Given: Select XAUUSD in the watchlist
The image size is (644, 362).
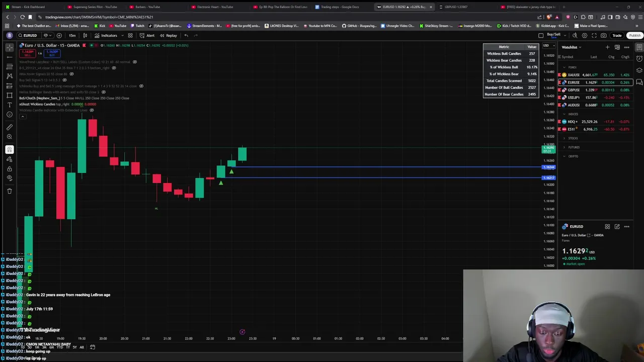Looking at the screenshot, I should [596, 75].
